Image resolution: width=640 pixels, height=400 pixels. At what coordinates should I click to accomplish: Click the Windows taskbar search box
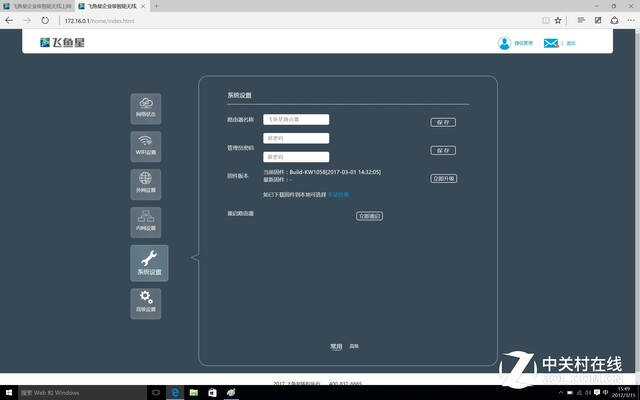pyautogui.click(x=82, y=393)
